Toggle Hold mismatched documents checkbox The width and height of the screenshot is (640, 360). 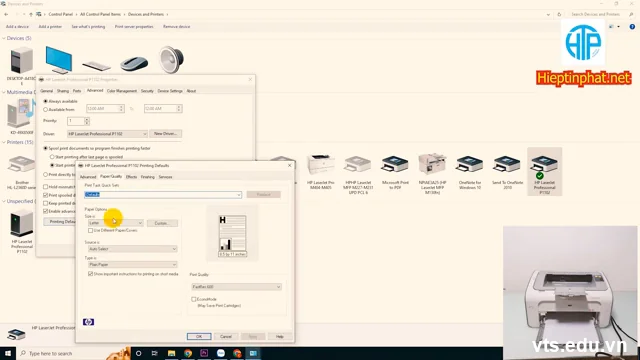coord(46,187)
